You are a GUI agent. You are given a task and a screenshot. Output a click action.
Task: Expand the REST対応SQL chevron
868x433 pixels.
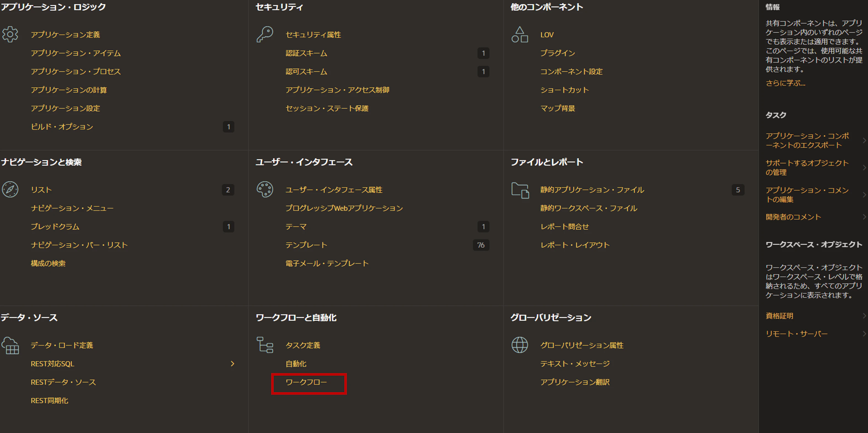[x=233, y=364]
